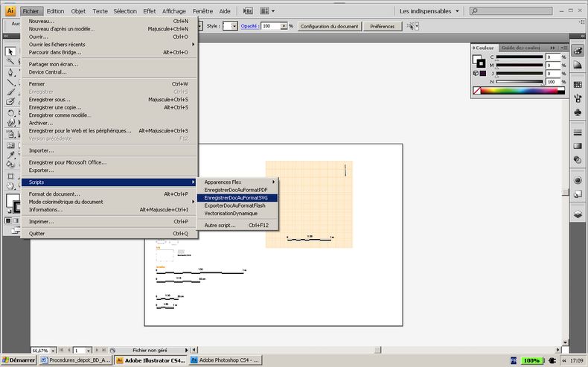Switch to Guide des couleurs tab
This screenshot has width=588, height=367.
[520, 48]
